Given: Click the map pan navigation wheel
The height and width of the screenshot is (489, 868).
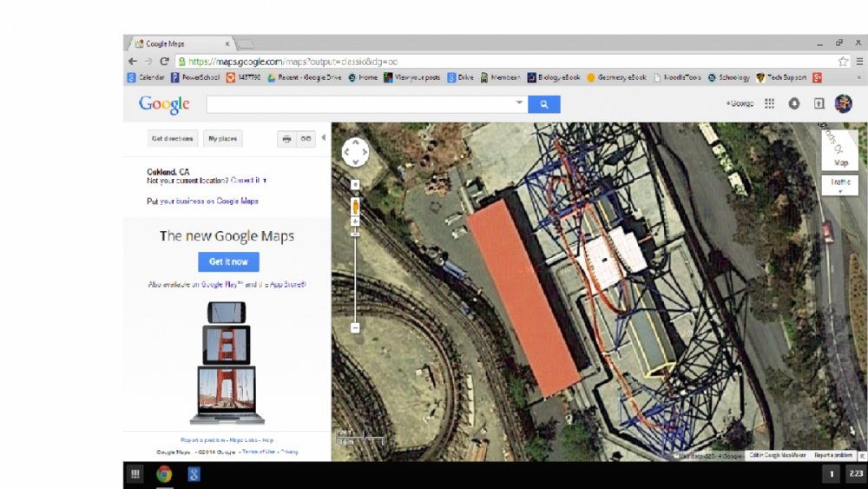Looking at the screenshot, I should pos(355,152).
